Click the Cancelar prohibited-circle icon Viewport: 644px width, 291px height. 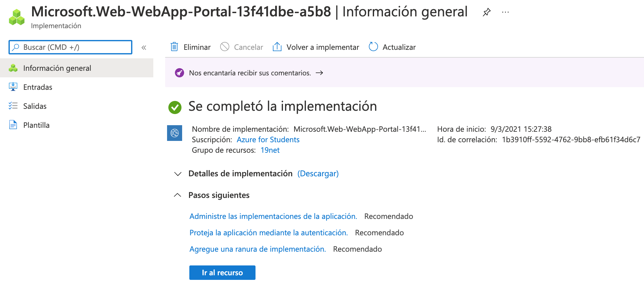coord(225,47)
